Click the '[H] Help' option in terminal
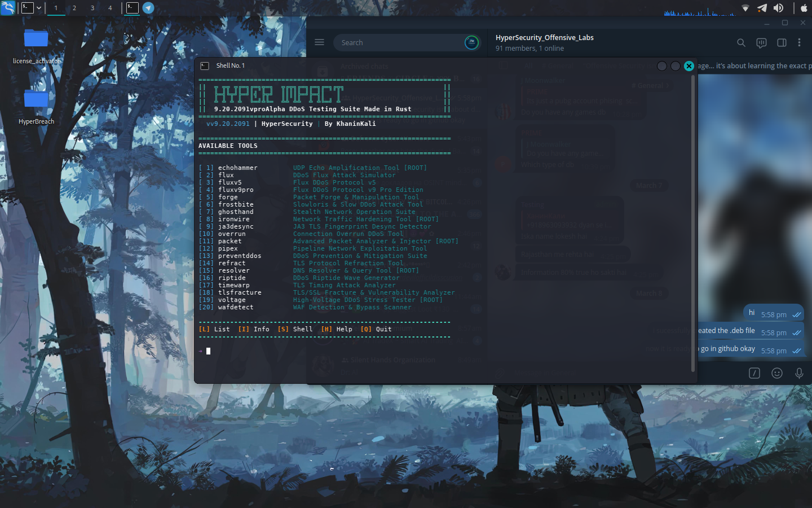 [337, 330]
